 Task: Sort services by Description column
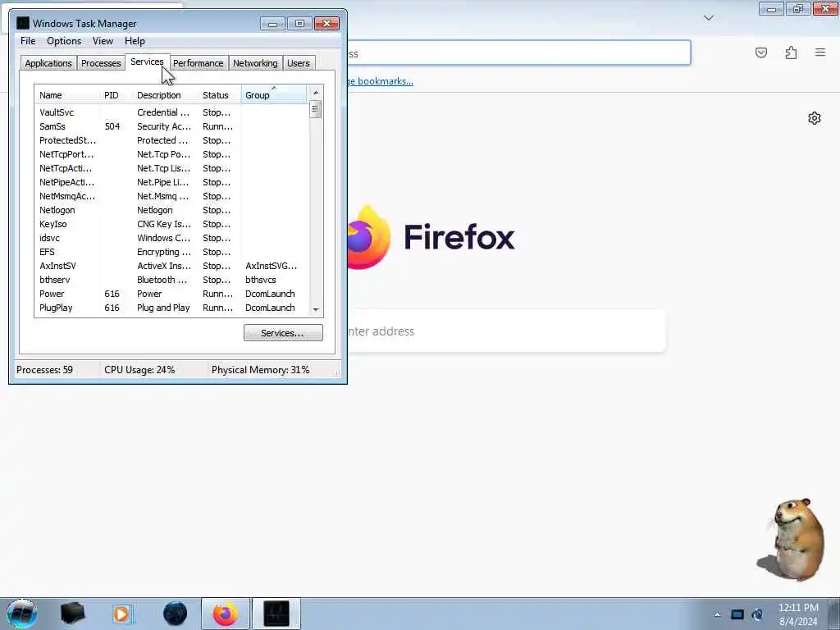click(x=166, y=95)
